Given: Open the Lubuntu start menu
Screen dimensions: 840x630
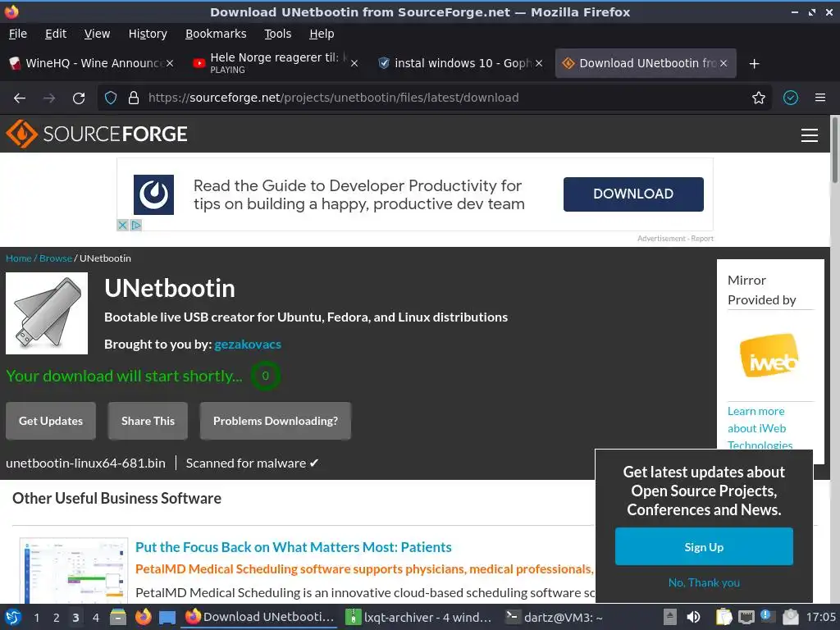Looking at the screenshot, I should [13, 617].
